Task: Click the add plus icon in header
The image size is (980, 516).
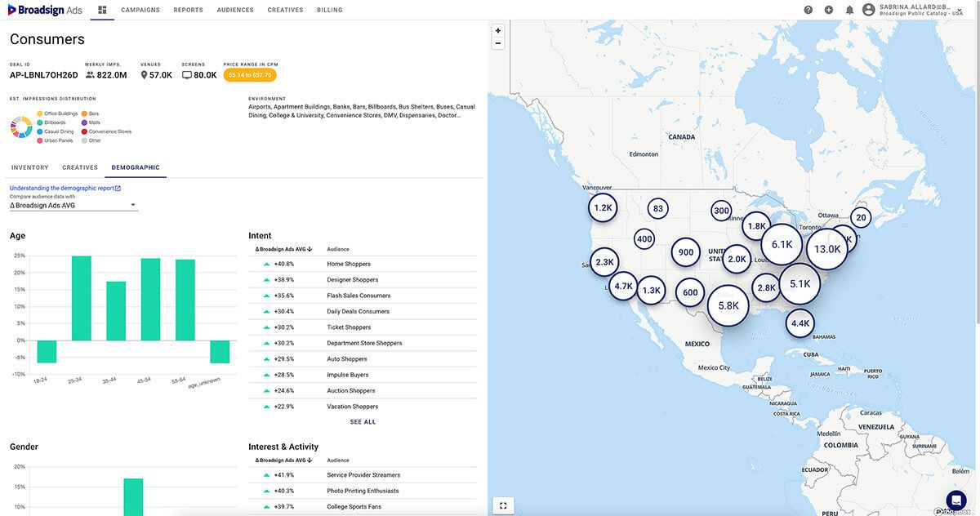Action: pyautogui.click(x=829, y=10)
